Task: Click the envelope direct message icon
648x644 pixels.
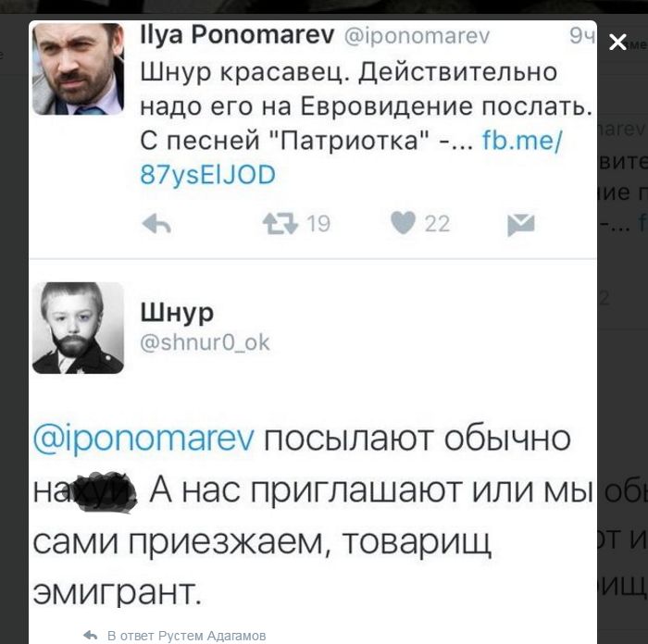Action: (521, 224)
